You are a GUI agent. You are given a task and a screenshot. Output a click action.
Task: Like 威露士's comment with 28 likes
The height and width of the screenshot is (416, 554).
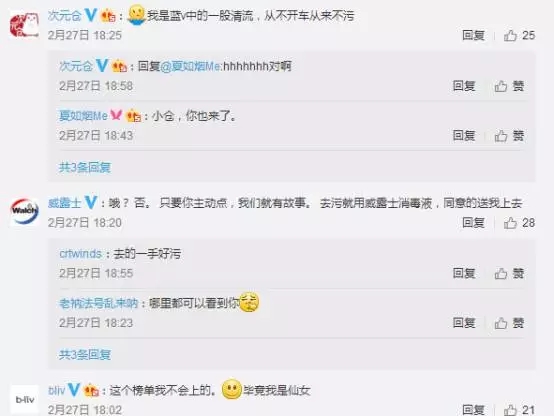point(519,223)
